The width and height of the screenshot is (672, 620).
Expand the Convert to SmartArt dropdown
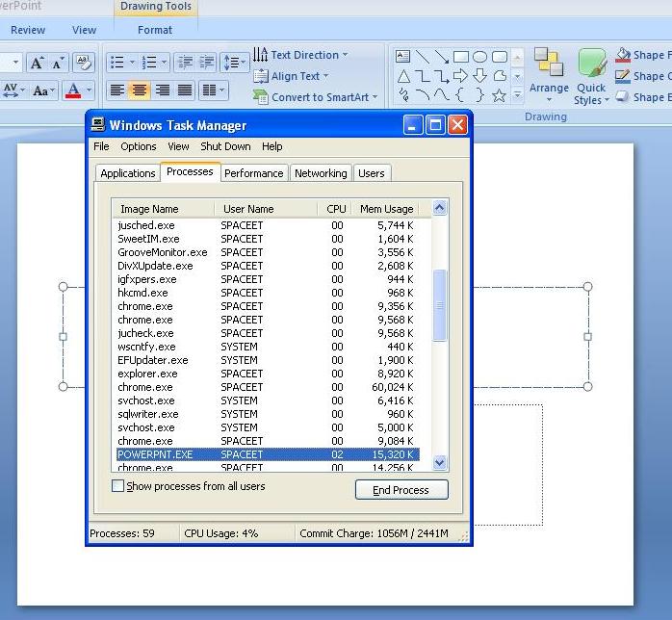click(315, 97)
